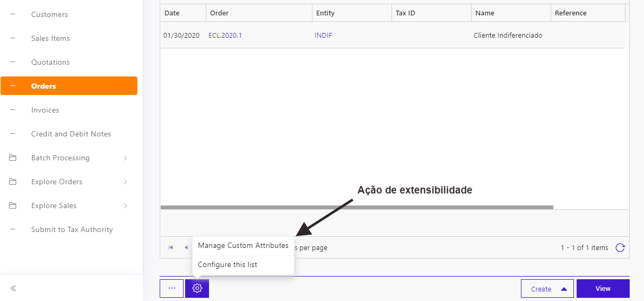The width and height of the screenshot is (644, 301).
Task: Select the Cliente Indiferenciado name cell
Action: point(508,36)
